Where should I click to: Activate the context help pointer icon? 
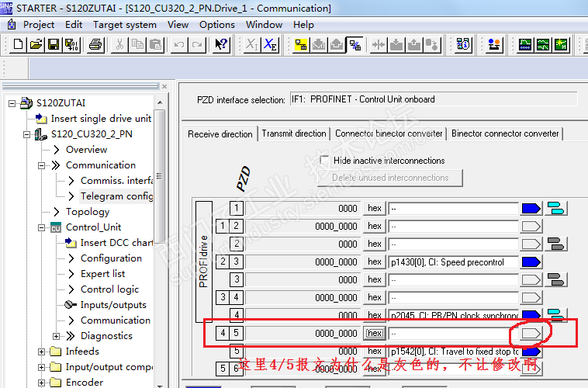point(221,45)
